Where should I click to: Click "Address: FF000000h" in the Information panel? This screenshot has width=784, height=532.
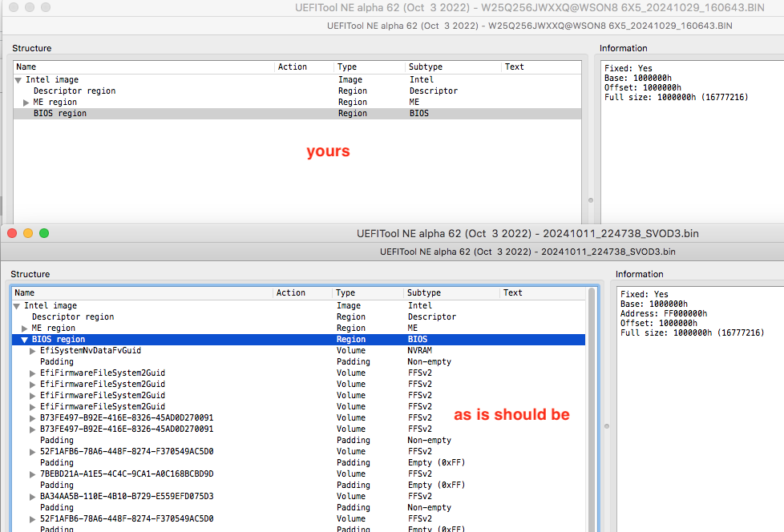[x=664, y=314]
